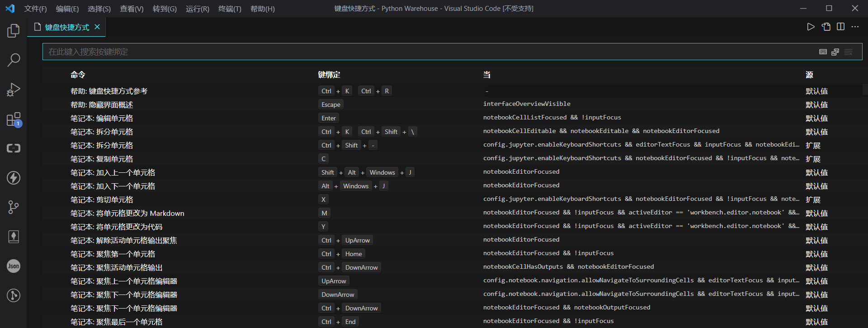Select row 笔记本: 加入上一个单元格
Image resolution: width=868 pixels, height=328 pixels.
(x=452, y=172)
